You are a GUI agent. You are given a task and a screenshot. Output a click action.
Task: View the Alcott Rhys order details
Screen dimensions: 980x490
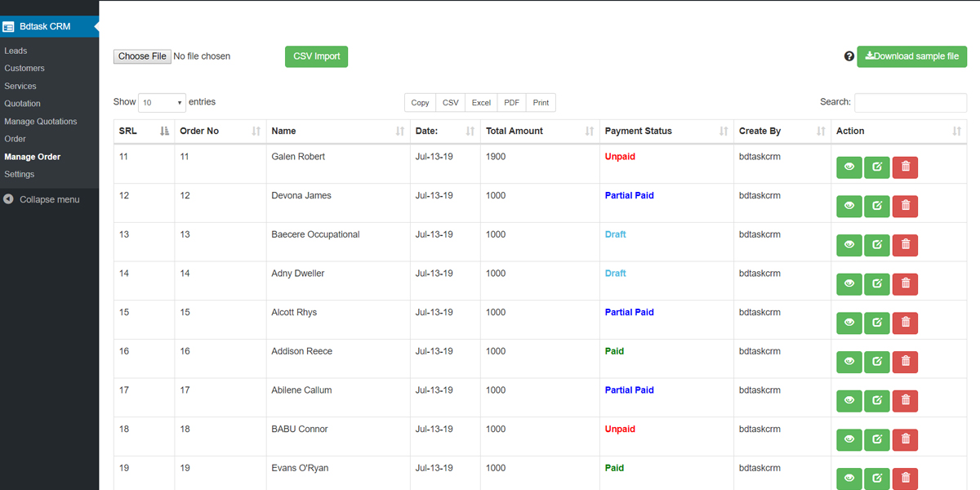tap(849, 323)
